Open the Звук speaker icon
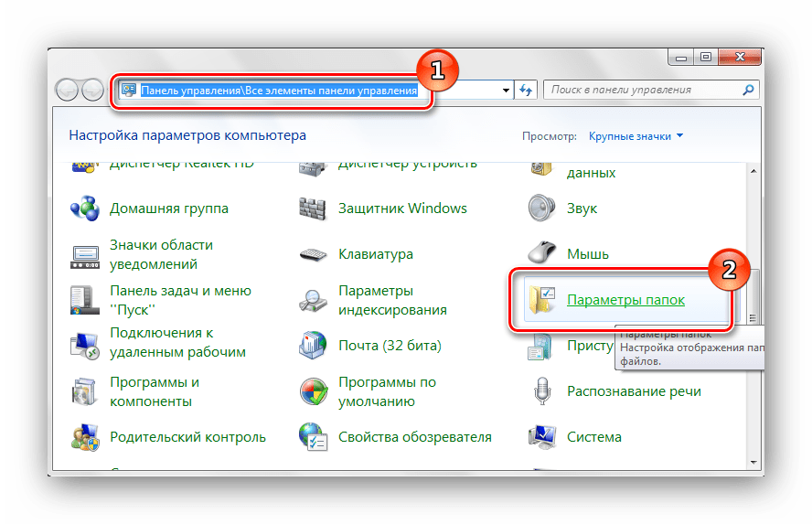The height and width of the screenshot is (524, 812). tap(542, 209)
